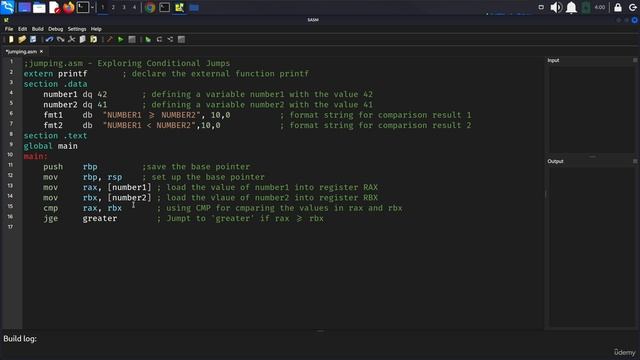
Task: Switch to the running terminal window task
Action: click(x=164, y=7)
